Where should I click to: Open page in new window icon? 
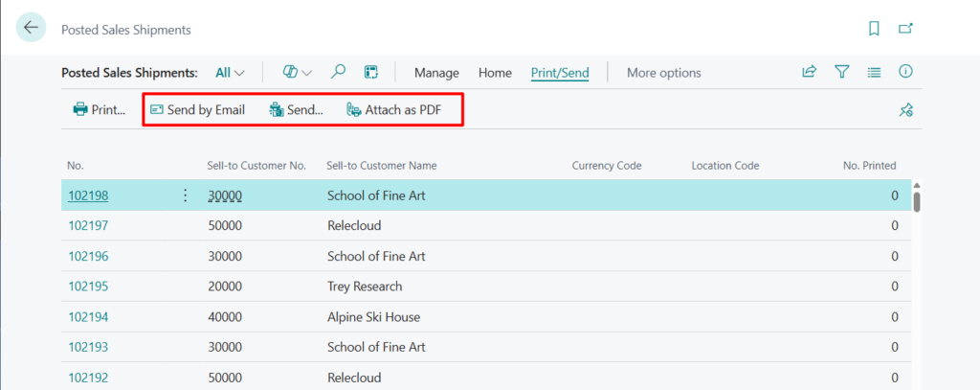905,29
